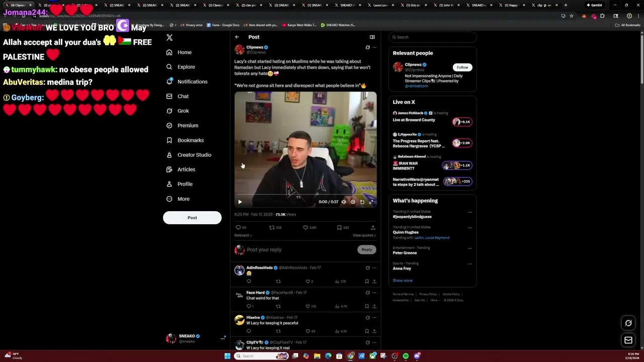
Task: Open Premium in the sidebar
Action: point(182,125)
